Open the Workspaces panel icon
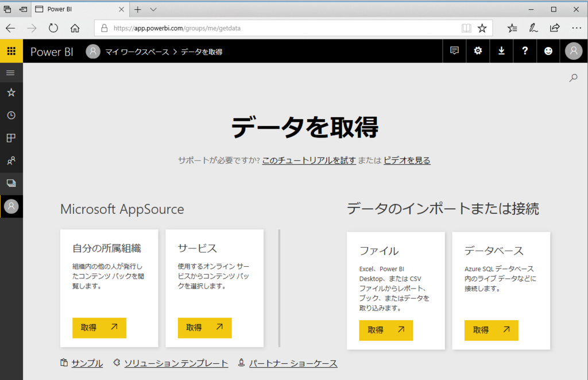 pyautogui.click(x=11, y=183)
